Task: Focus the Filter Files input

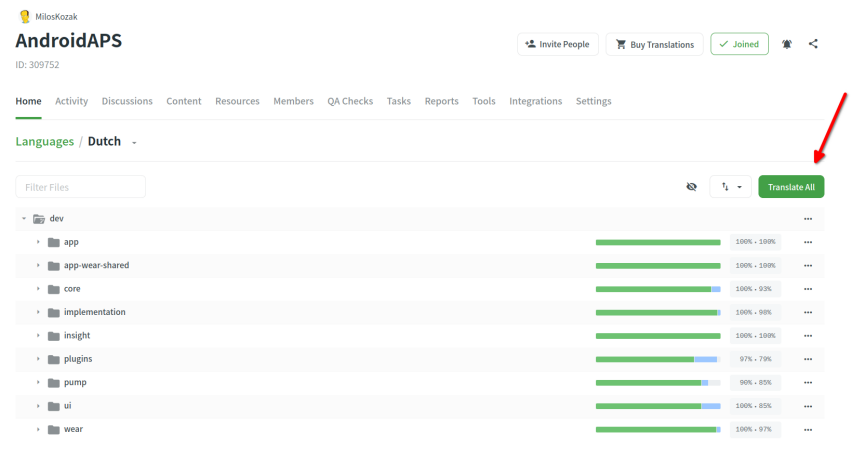Action: pos(80,187)
